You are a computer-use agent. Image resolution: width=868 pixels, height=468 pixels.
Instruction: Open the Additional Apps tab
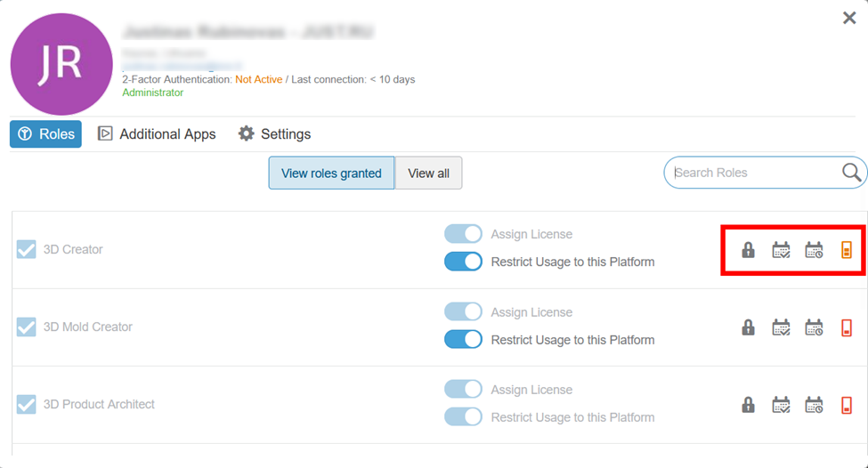[x=157, y=133]
